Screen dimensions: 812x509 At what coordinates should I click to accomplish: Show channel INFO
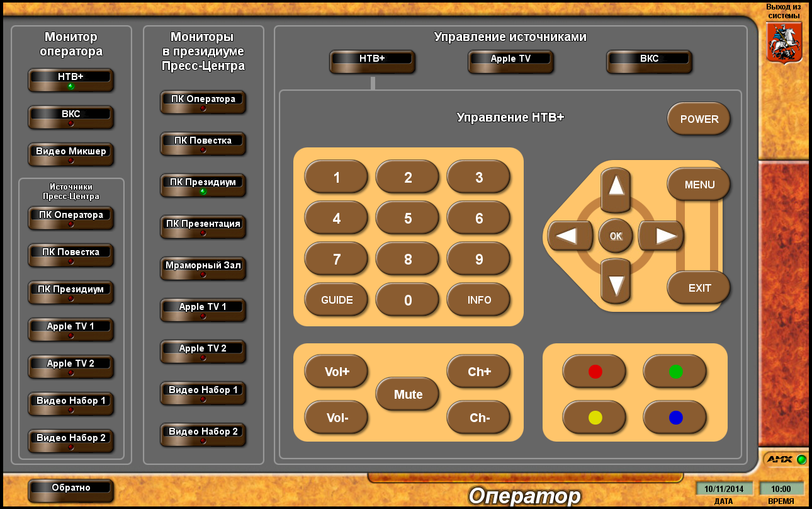tap(478, 300)
